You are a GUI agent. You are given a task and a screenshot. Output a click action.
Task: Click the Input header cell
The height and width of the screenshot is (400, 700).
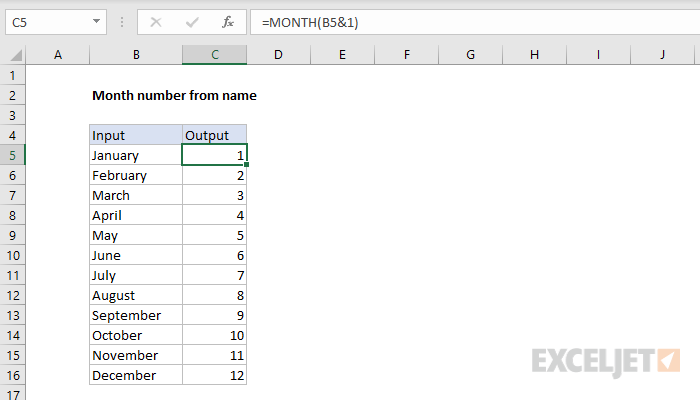(136, 135)
